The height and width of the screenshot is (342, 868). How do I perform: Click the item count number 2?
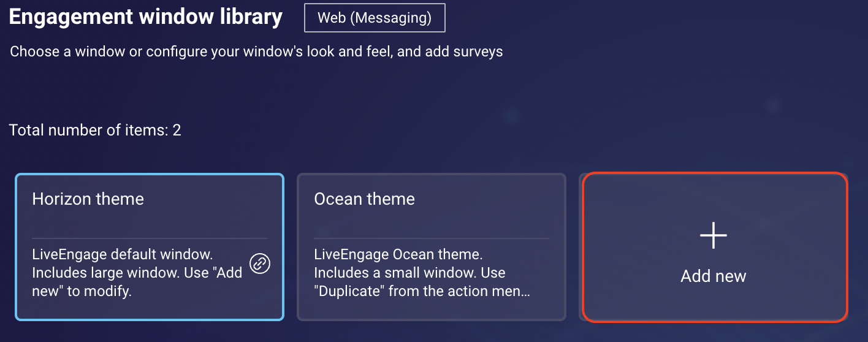point(177,130)
